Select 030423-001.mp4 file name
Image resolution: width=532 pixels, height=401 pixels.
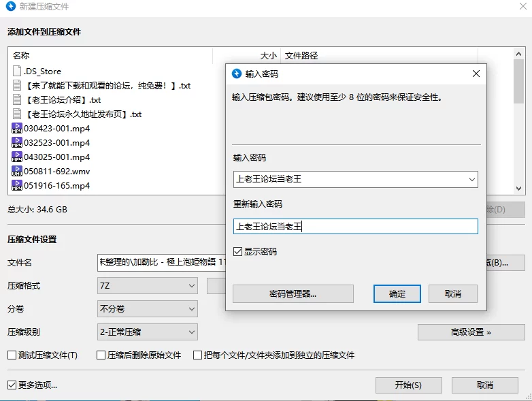tap(56, 129)
